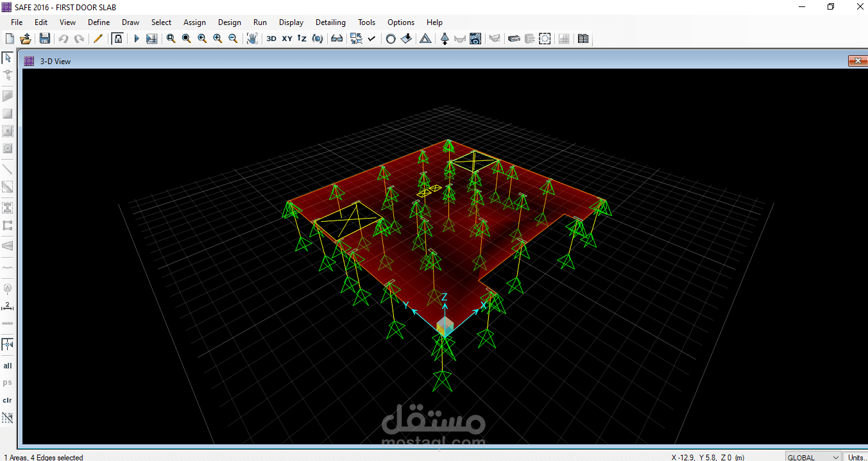Click the New Model toolbar icon
This screenshot has height=461, width=868.
pos(10,38)
